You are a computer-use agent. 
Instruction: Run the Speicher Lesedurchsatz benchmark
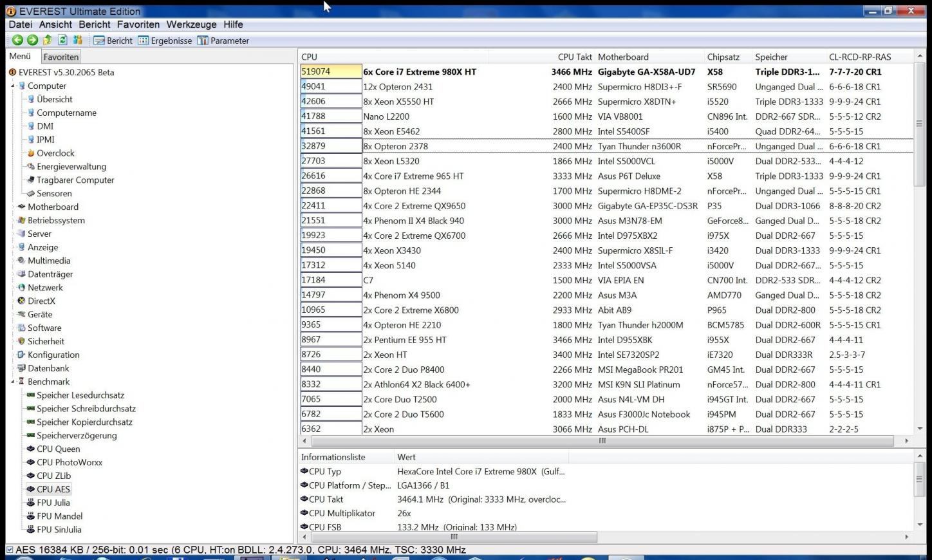76,396
